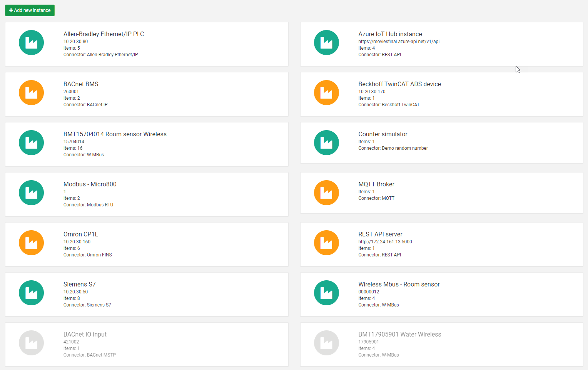Click the Counter simulator instance icon
The width and height of the screenshot is (588, 370).
coord(326,142)
